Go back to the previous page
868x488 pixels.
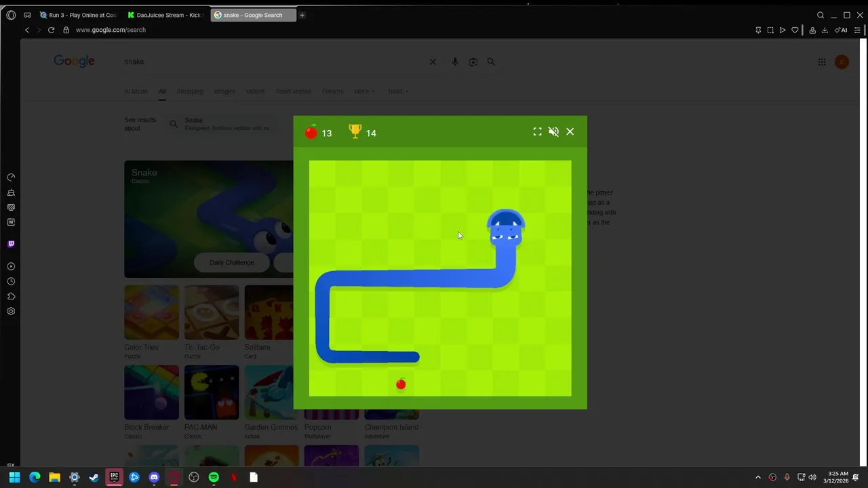[27, 30]
